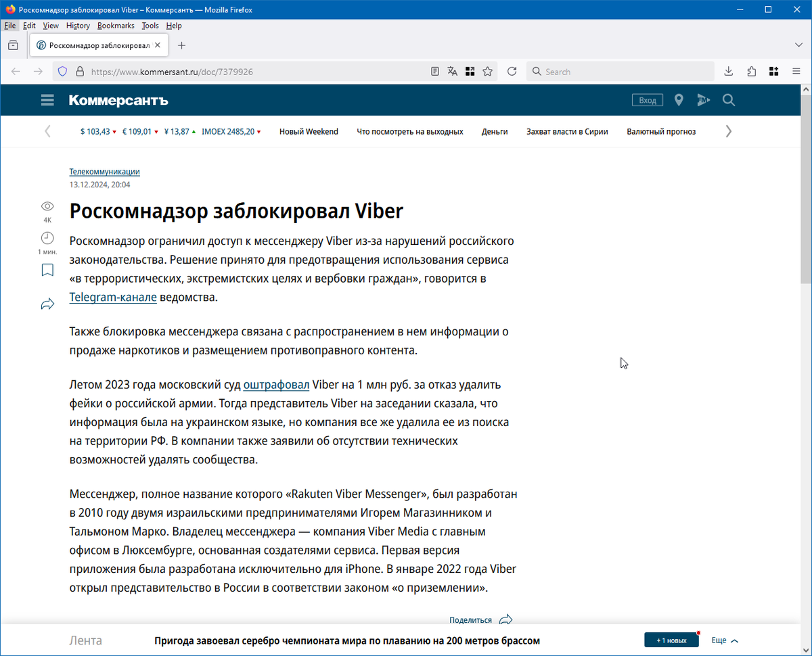Click the Firefox Search box
Image resolution: width=812 pixels, height=656 pixels.
tap(621, 71)
